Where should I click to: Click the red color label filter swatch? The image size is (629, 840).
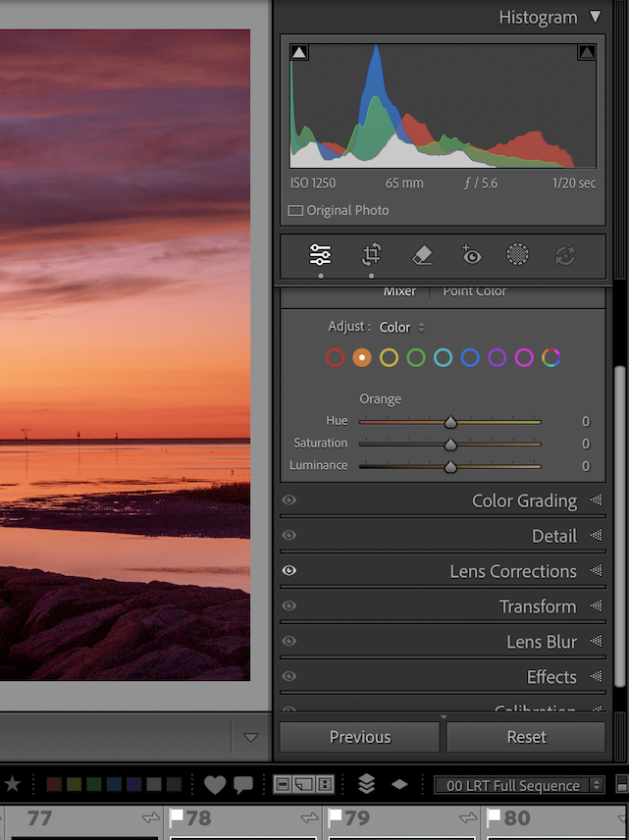(54, 785)
